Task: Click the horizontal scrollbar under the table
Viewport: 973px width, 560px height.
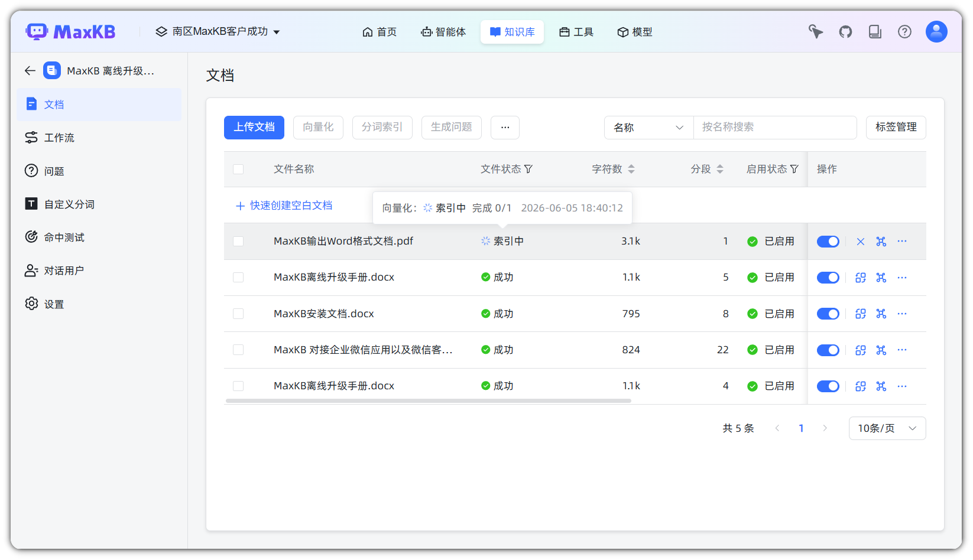Action: click(x=428, y=401)
